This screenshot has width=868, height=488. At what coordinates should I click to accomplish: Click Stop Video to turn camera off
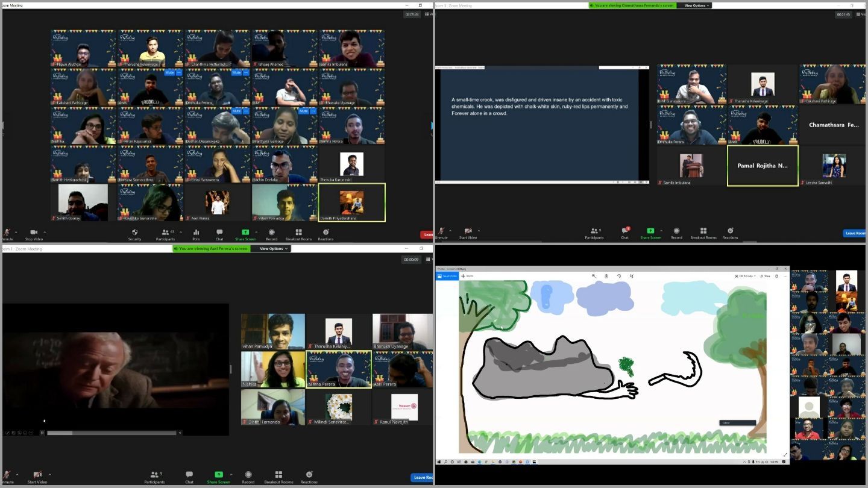click(x=34, y=233)
